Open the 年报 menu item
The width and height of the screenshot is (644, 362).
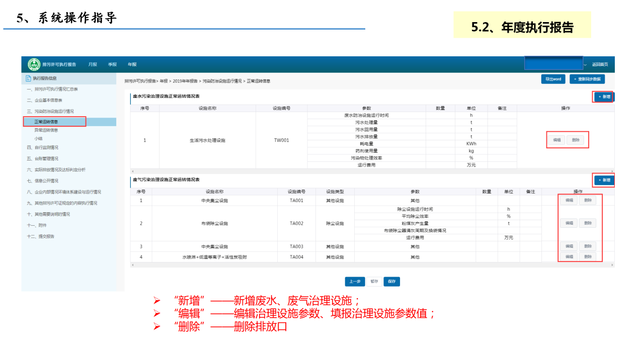click(x=132, y=64)
